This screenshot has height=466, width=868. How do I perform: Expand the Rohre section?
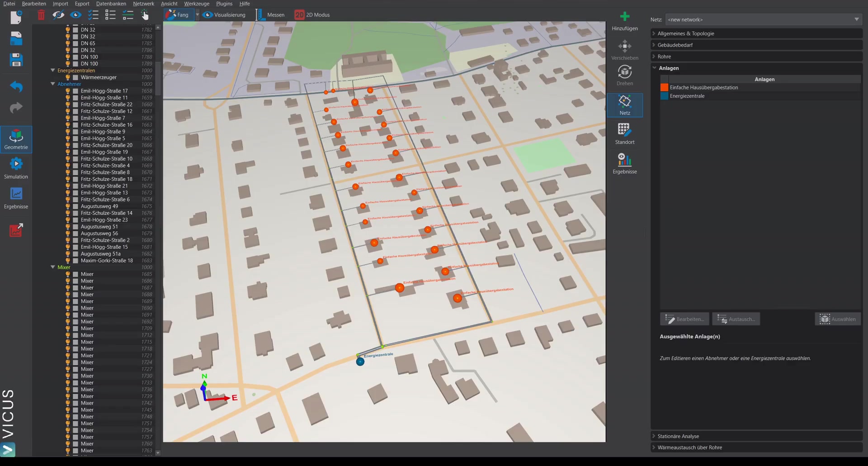(x=756, y=57)
